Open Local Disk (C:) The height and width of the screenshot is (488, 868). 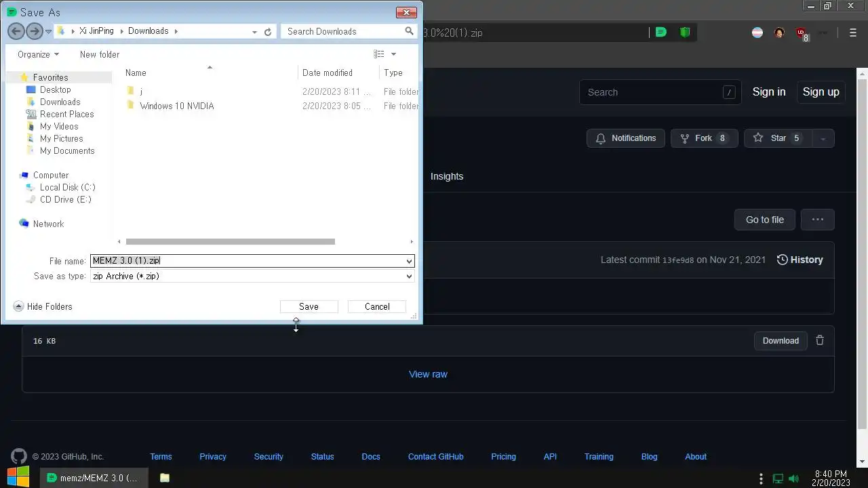click(x=67, y=187)
